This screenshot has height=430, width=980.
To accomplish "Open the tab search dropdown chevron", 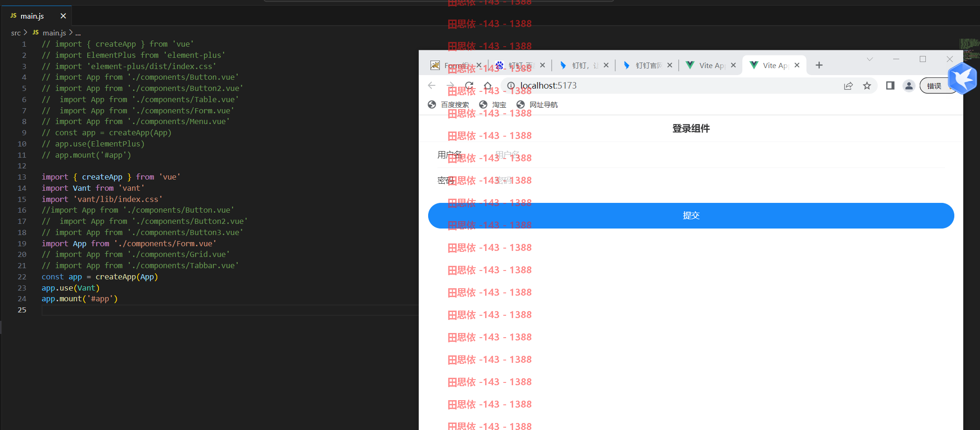I will pos(870,59).
